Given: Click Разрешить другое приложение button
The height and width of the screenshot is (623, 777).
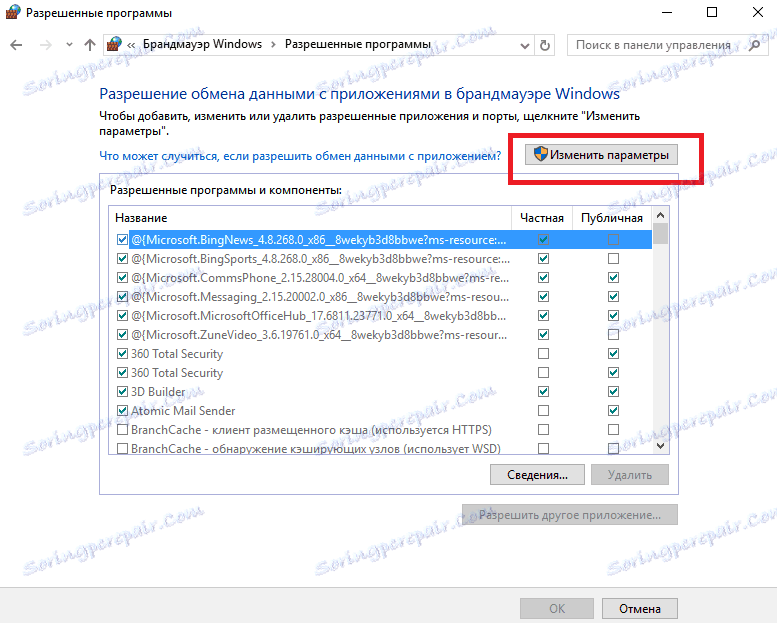Looking at the screenshot, I should tap(569, 515).
